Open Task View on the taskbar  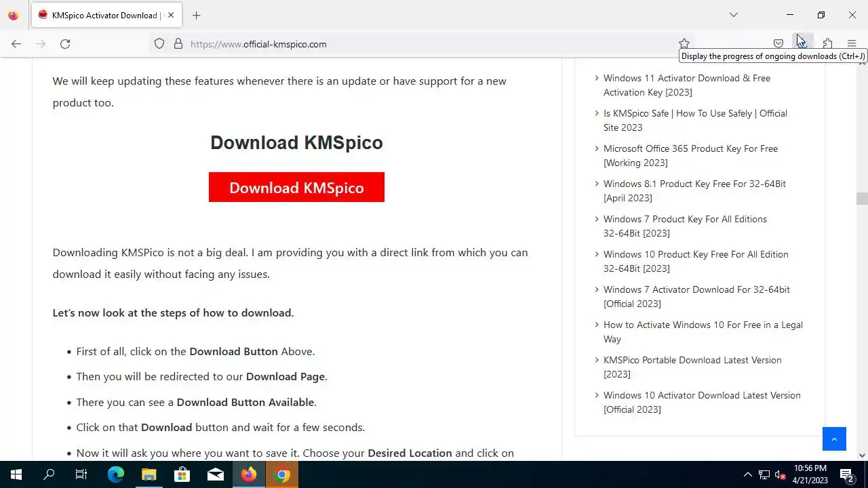pyautogui.click(x=81, y=474)
